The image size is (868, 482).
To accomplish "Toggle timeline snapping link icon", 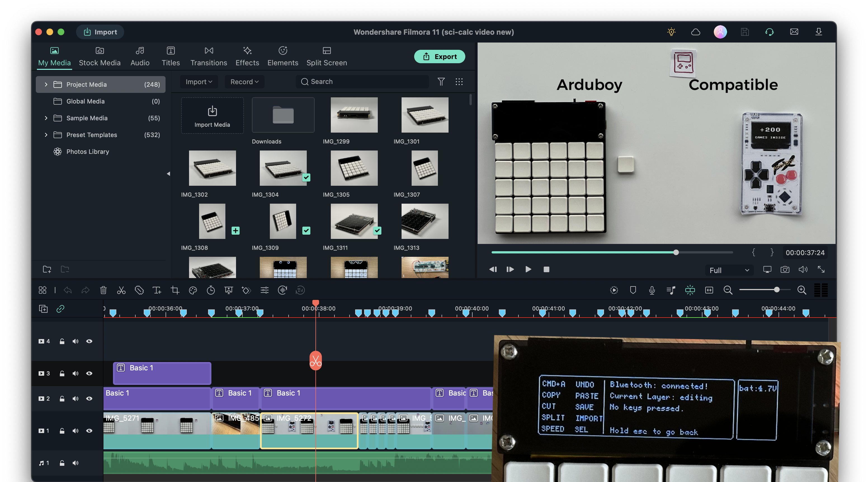I will [x=60, y=309].
